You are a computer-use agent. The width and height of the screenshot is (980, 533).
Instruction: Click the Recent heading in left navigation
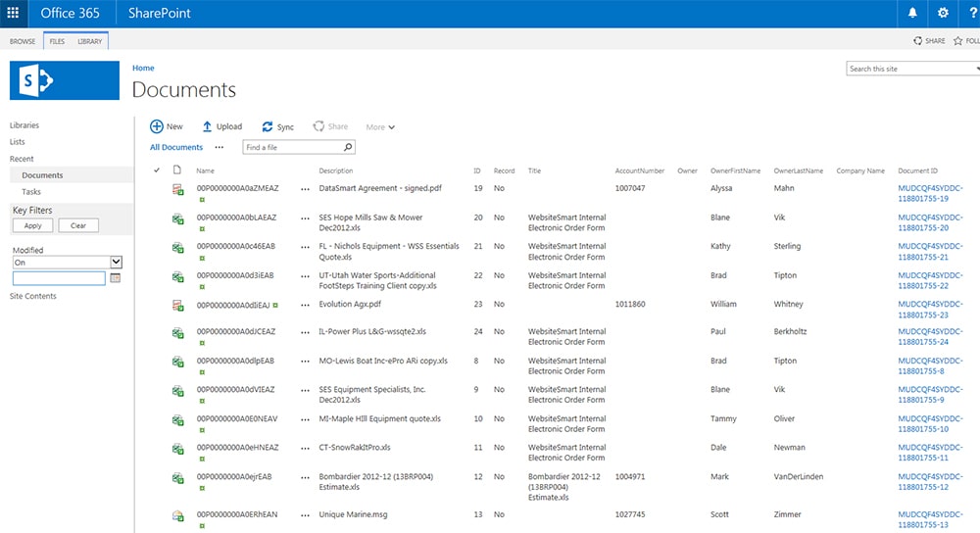22,159
